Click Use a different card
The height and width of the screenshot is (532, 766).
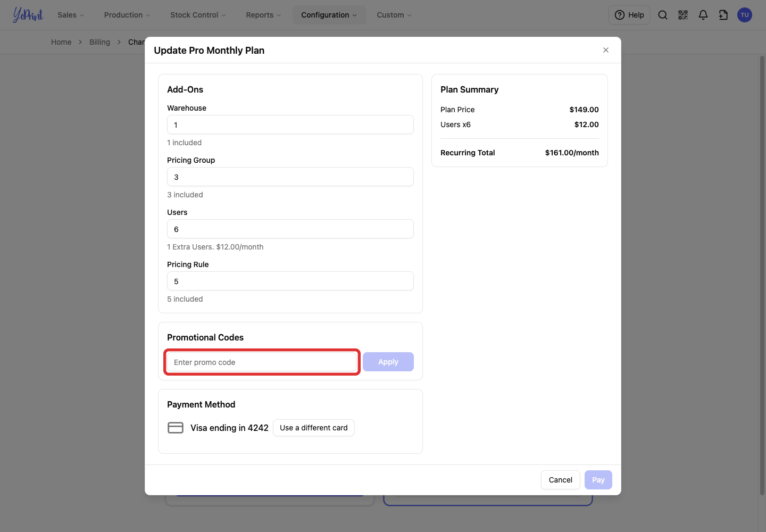coord(314,428)
